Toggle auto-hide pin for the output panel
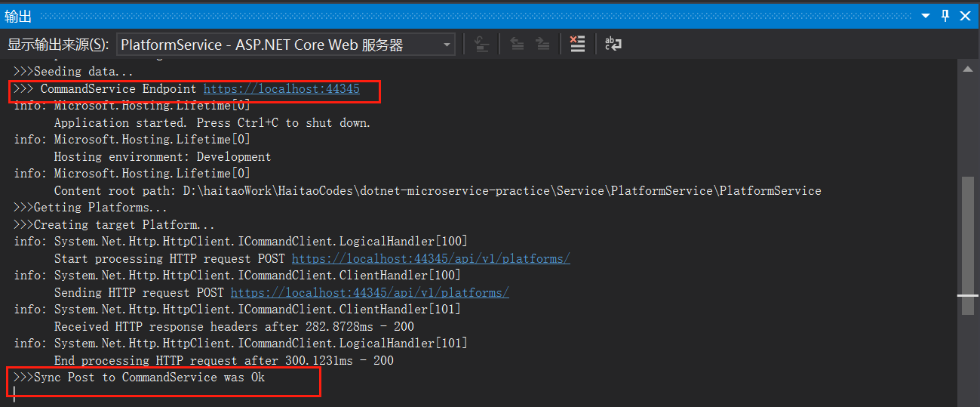980x407 pixels. pos(945,15)
